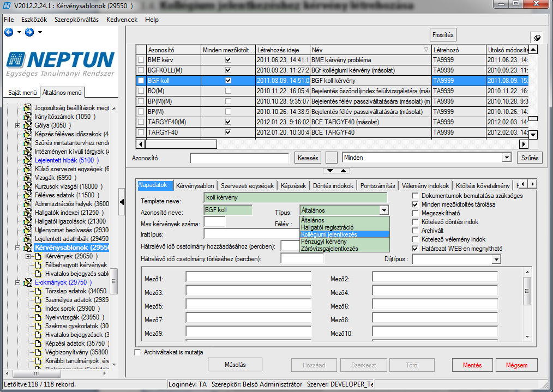Click document icon beside Kérvények (29650)
Viewport: 553px width, 392px height.
click(38, 256)
